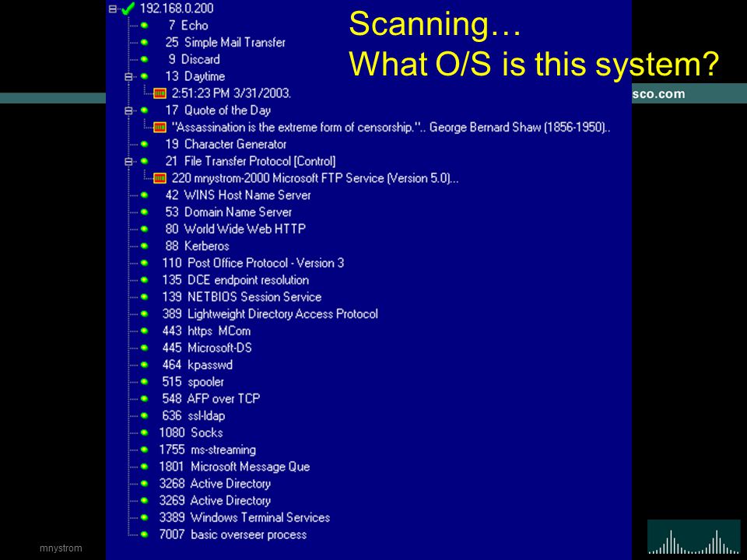Select the 42 WINS Host Name Server entry
The height and width of the screenshot is (560, 747).
(238, 195)
